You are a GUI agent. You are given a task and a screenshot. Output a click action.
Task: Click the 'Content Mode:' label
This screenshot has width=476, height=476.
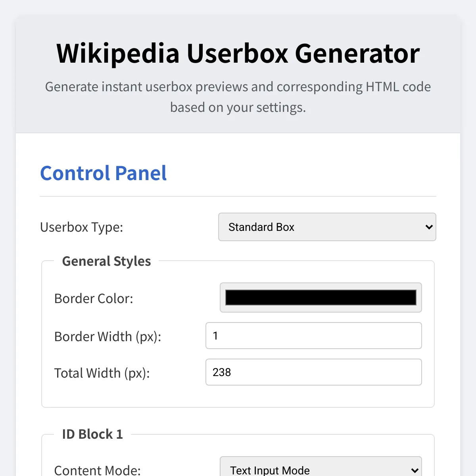(x=98, y=470)
